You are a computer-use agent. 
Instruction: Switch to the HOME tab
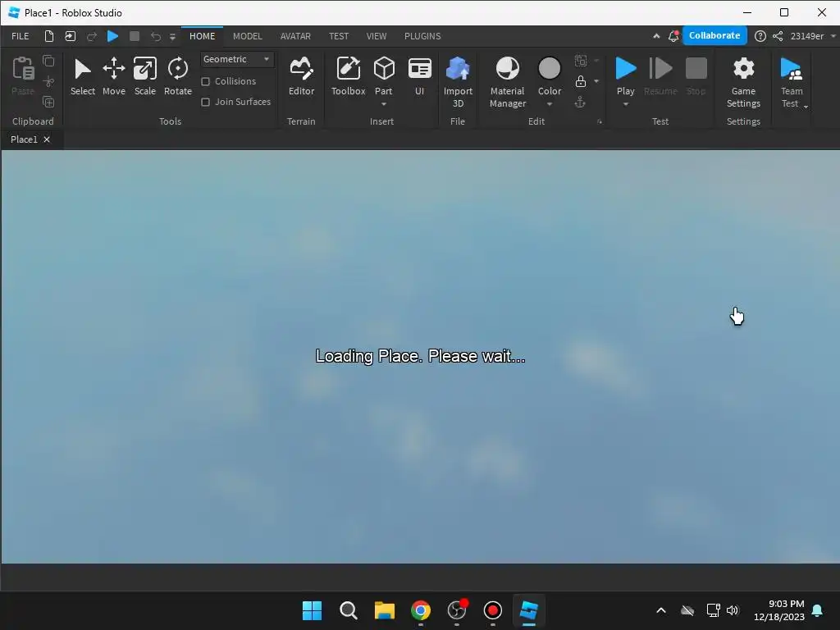click(x=202, y=36)
